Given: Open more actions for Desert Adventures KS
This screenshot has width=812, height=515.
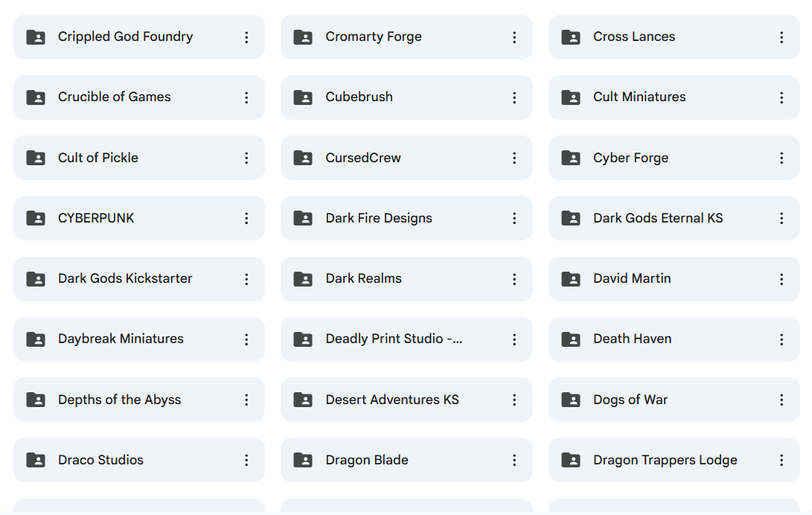Looking at the screenshot, I should pos(514,400).
